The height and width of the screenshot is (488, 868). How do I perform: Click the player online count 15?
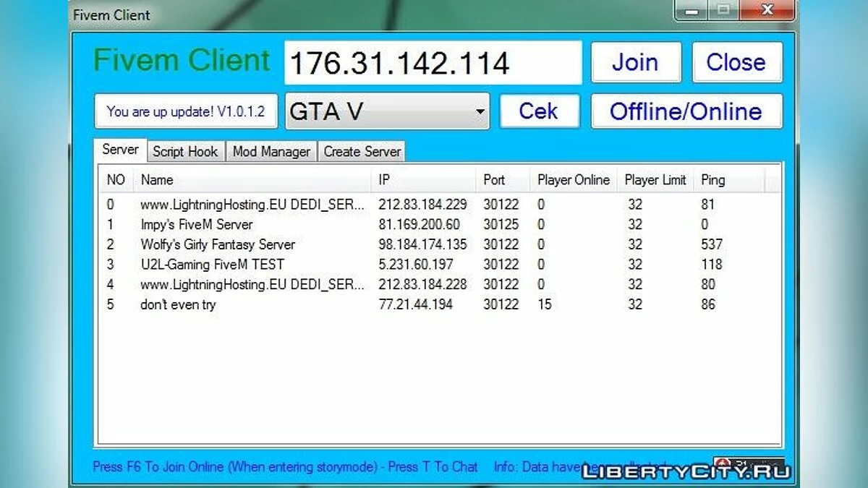click(544, 304)
